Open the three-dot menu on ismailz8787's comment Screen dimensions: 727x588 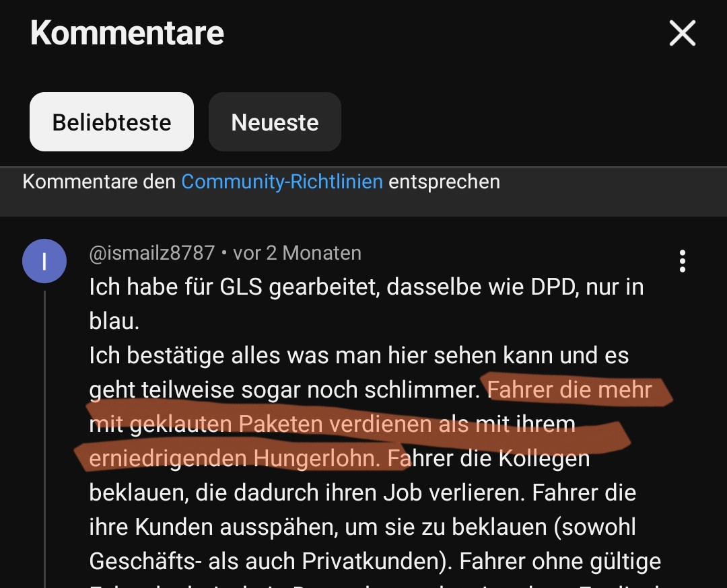click(x=683, y=261)
